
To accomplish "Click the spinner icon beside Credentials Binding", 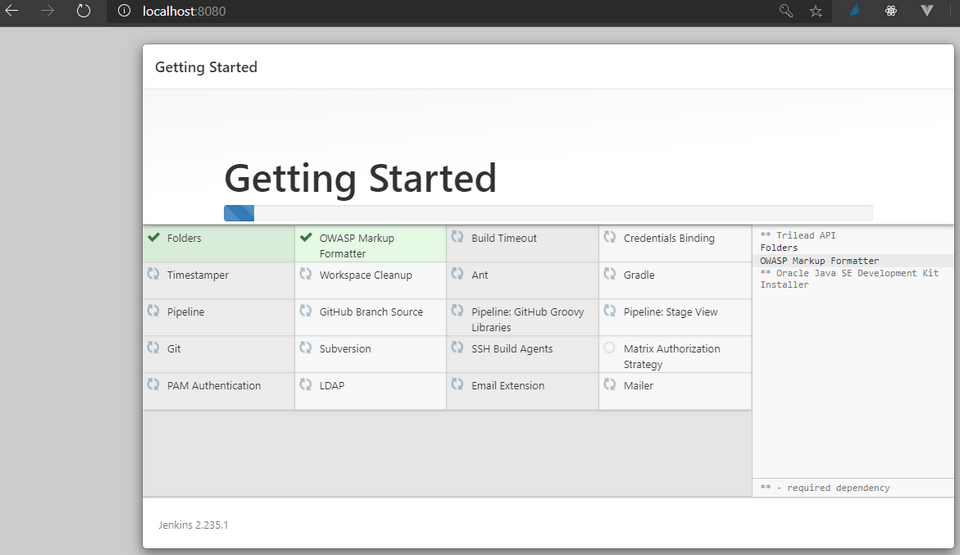I will 609,236.
